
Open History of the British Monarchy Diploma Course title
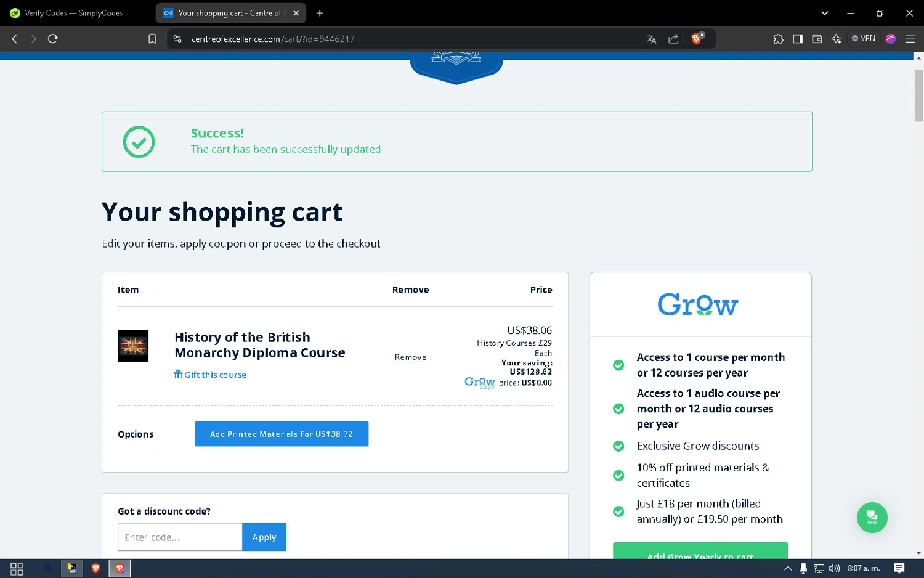point(259,345)
